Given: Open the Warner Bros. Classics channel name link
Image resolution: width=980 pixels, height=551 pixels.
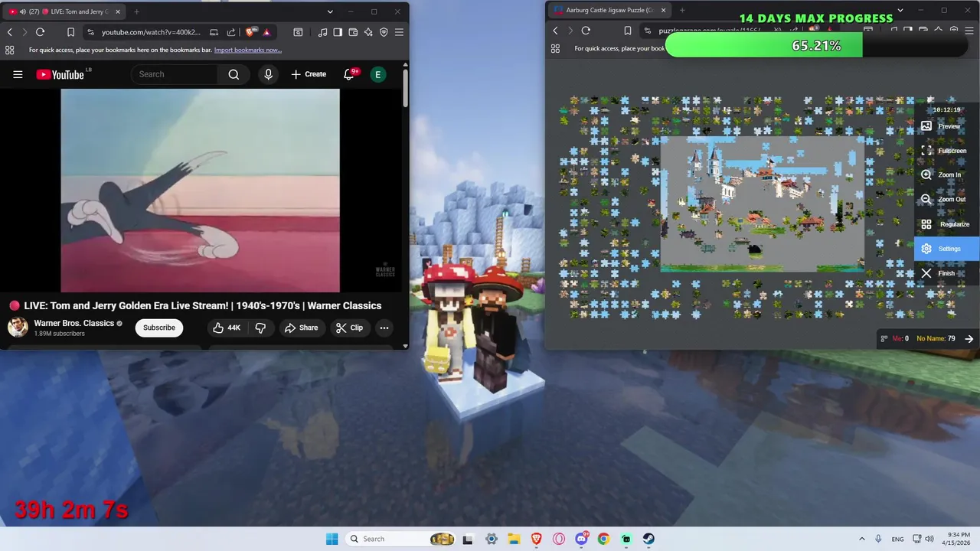Looking at the screenshot, I should pyautogui.click(x=74, y=323).
